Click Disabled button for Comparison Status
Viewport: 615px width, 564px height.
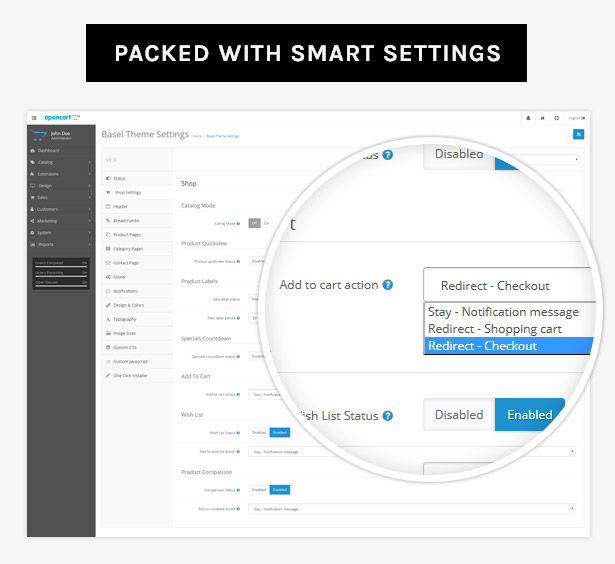(x=259, y=489)
